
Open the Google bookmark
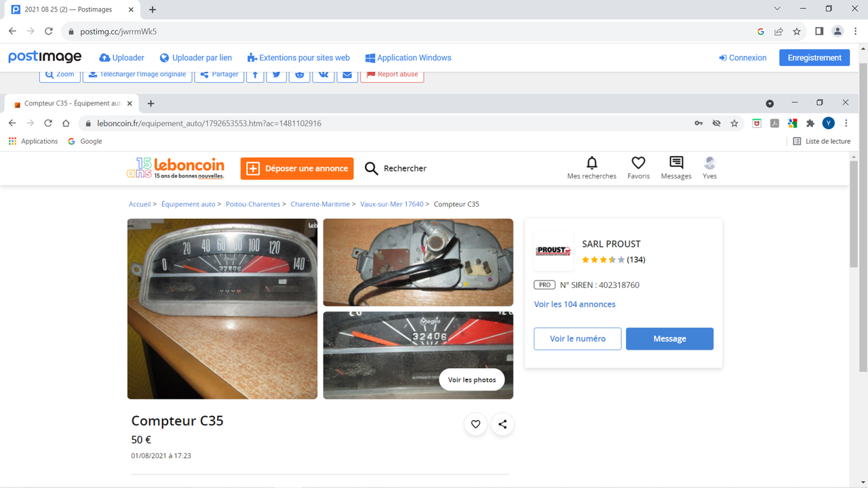pos(85,141)
